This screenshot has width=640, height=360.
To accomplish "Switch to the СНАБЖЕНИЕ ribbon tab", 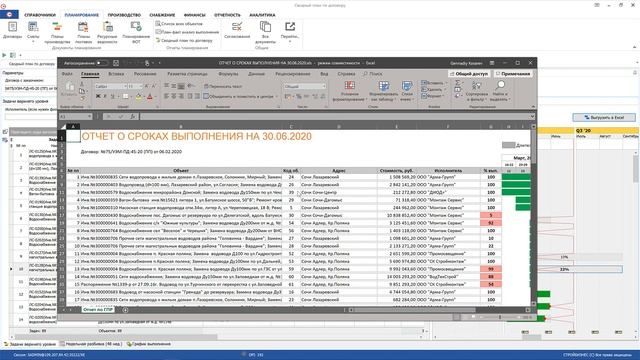I will click(162, 15).
